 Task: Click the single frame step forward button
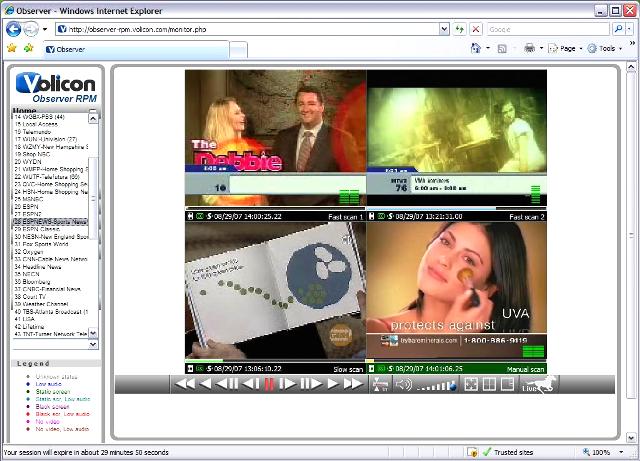pyautogui.click(x=287, y=384)
